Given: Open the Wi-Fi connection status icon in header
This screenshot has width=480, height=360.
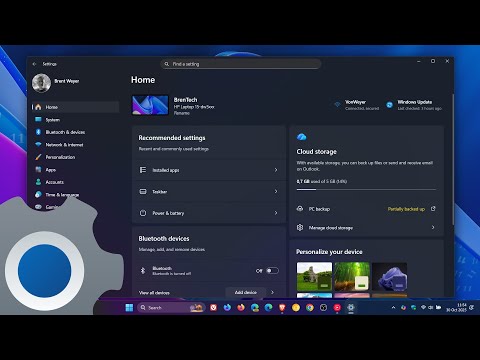Looking at the screenshot, I should tap(337, 105).
